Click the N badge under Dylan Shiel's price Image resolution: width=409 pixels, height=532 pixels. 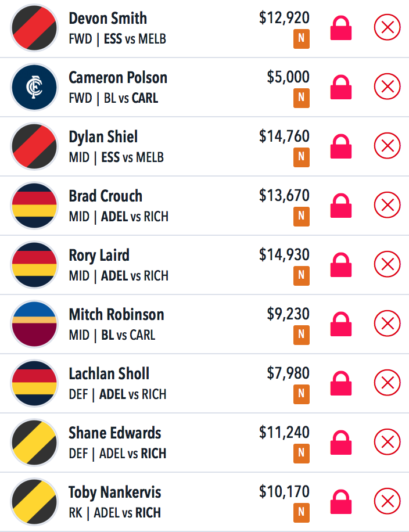(302, 157)
